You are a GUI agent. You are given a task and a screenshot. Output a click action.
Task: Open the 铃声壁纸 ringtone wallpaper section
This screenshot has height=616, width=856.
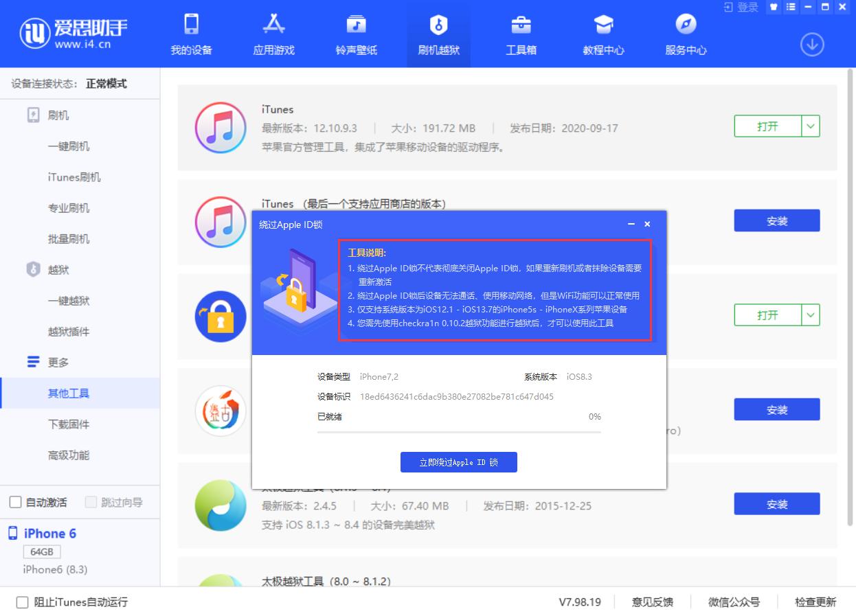[x=355, y=33]
